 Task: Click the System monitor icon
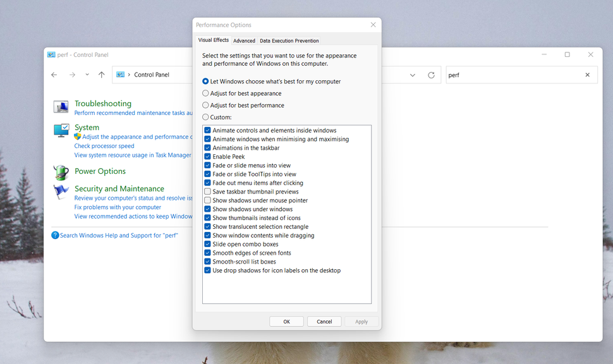click(61, 131)
